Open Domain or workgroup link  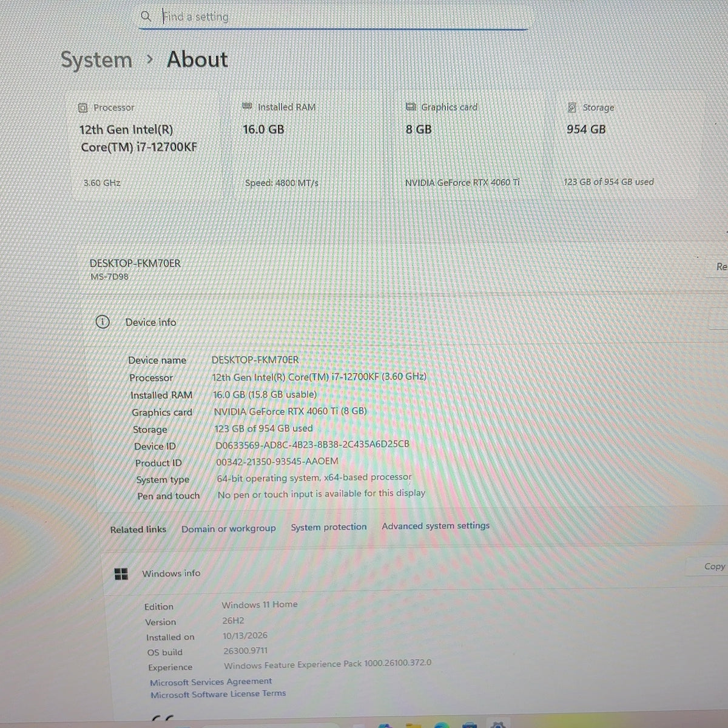[x=228, y=528]
